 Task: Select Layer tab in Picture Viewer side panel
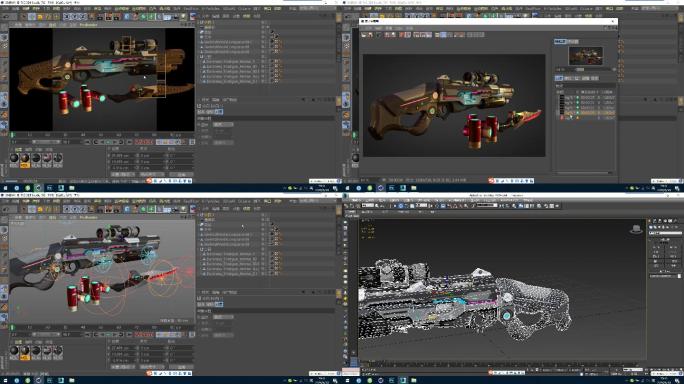click(x=577, y=78)
